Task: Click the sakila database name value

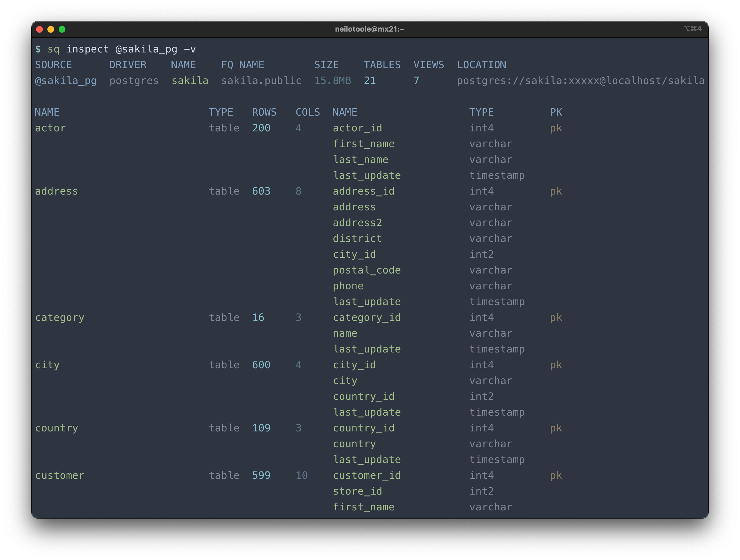Action: coord(190,81)
